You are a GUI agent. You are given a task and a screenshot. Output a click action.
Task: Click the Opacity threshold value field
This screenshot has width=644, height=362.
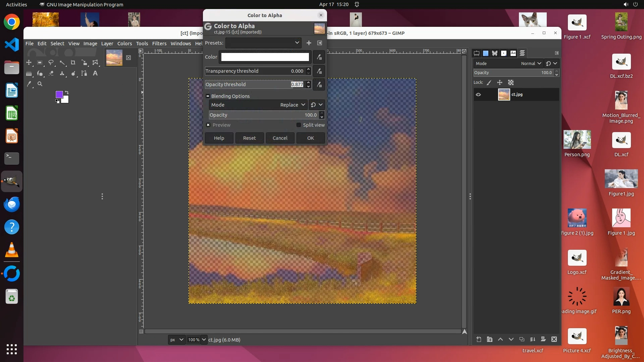297,84
